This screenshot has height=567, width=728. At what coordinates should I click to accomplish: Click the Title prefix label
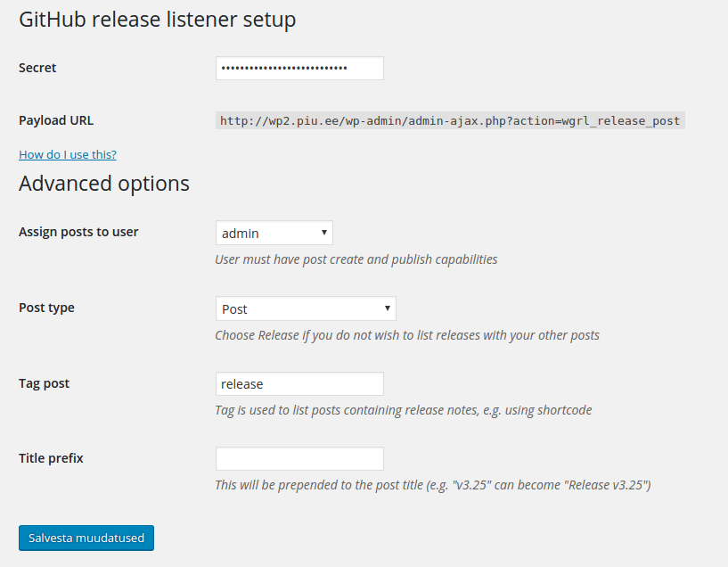(x=51, y=458)
